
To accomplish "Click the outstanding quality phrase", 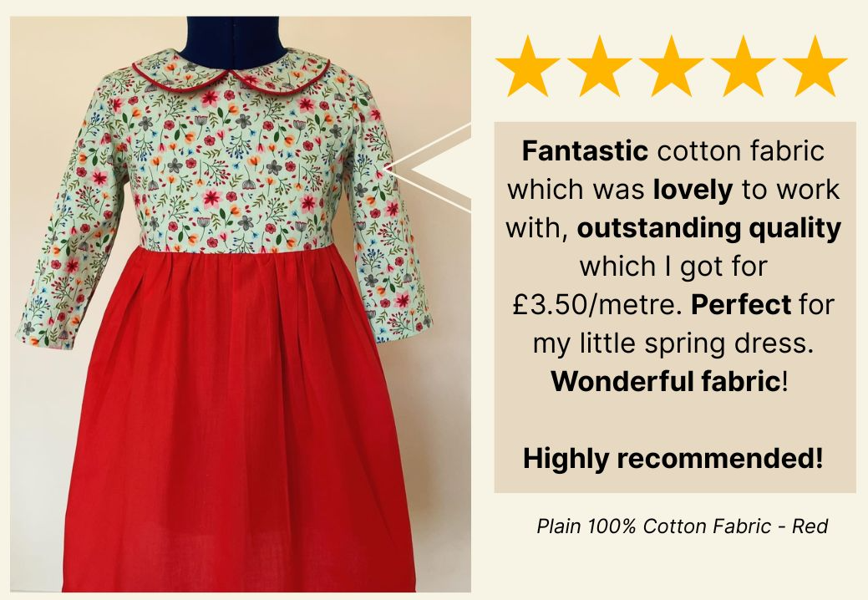I will point(709,229).
